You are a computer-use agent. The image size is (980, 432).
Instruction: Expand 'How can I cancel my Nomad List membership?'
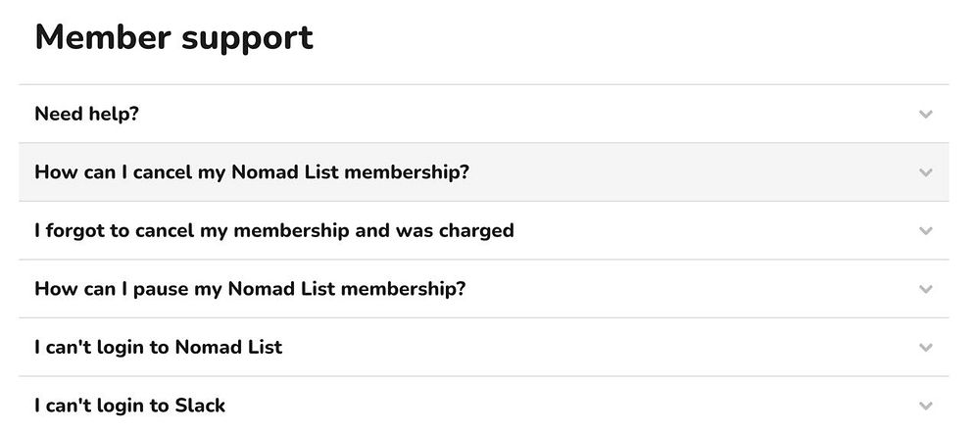click(x=252, y=172)
